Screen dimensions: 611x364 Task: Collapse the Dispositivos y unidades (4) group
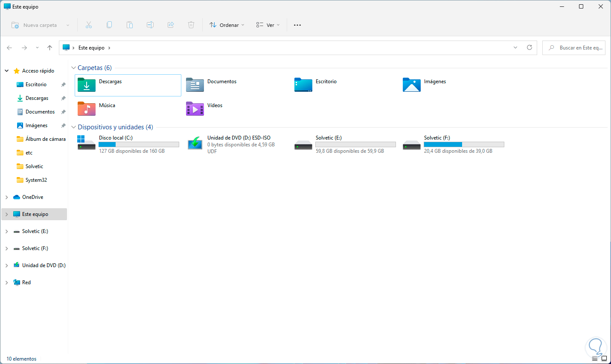pyautogui.click(x=73, y=127)
